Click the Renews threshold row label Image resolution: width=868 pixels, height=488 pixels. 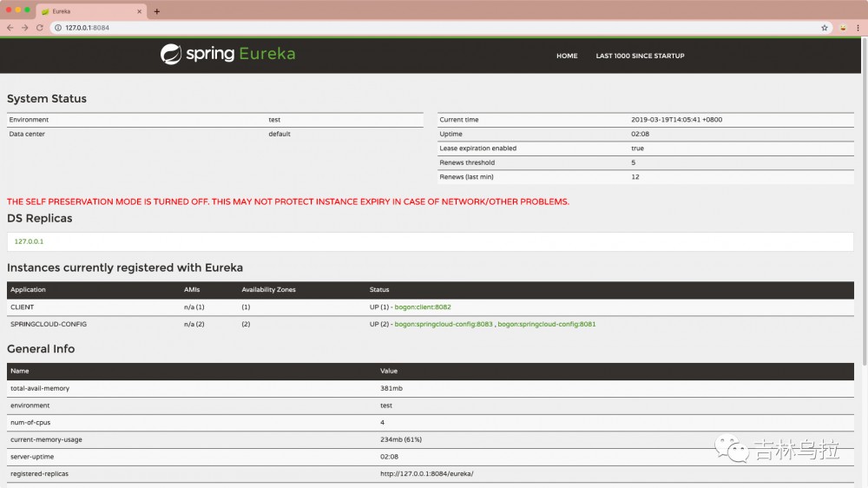coord(467,163)
